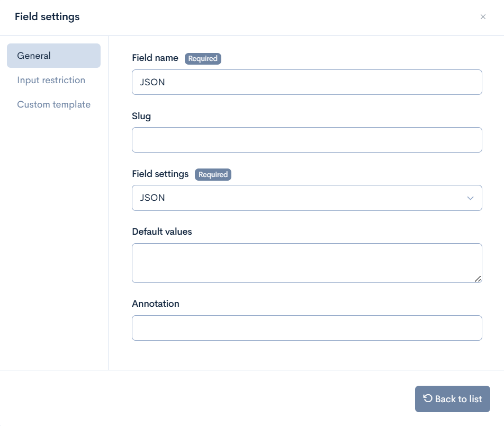Image resolution: width=504 pixels, height=426 pixels.
Task: Click the Default values textarea resize handle
Action: pyautogui.click(x=478, y=279)
